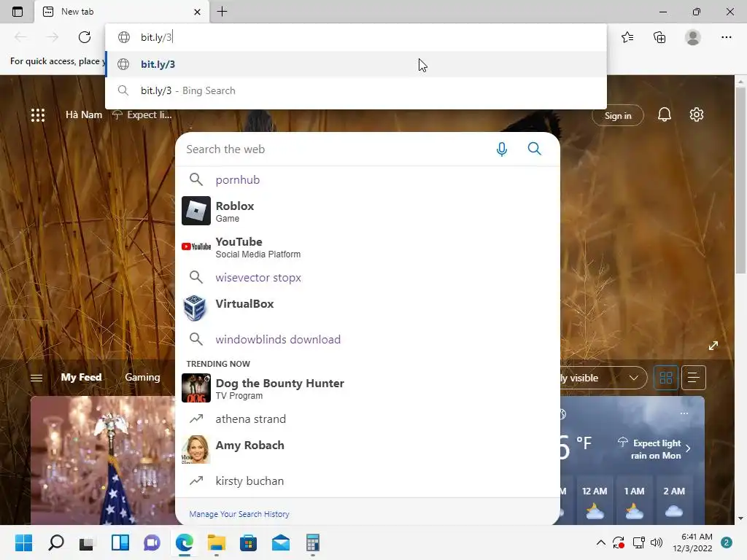Expand the background image with arrows icon
The height and width of the screenshot is (560, 747).
pos(713,346)
